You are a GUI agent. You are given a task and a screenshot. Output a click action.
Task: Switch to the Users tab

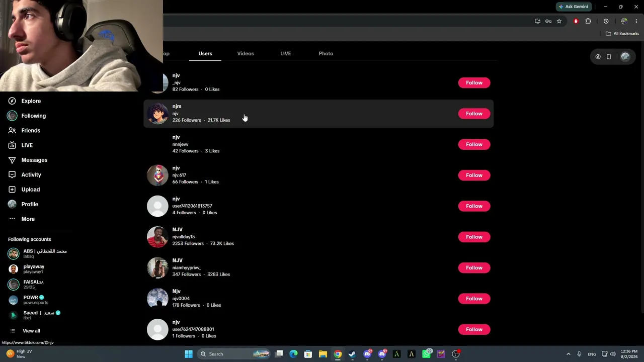pos(205,54)
